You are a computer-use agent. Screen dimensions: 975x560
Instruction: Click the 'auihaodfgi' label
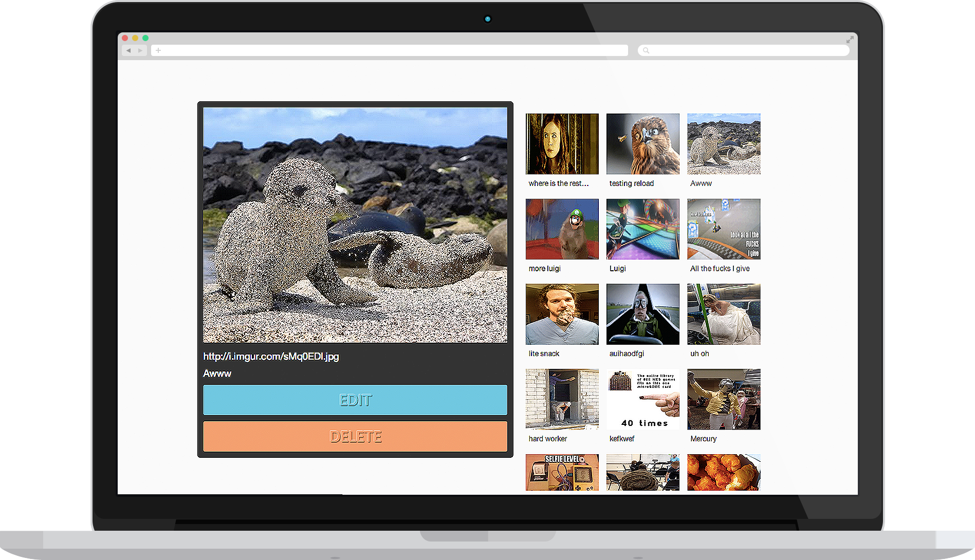[x=627, y=353]
